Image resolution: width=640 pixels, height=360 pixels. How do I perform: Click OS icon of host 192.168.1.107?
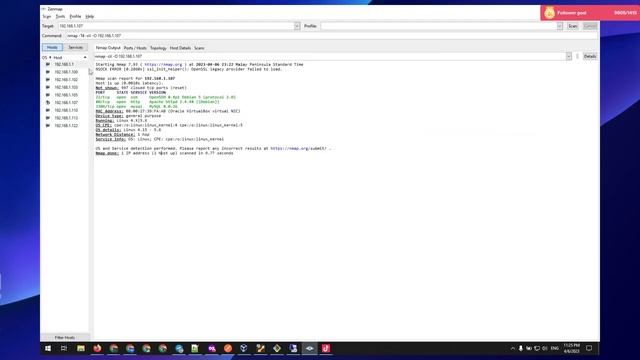48,102
